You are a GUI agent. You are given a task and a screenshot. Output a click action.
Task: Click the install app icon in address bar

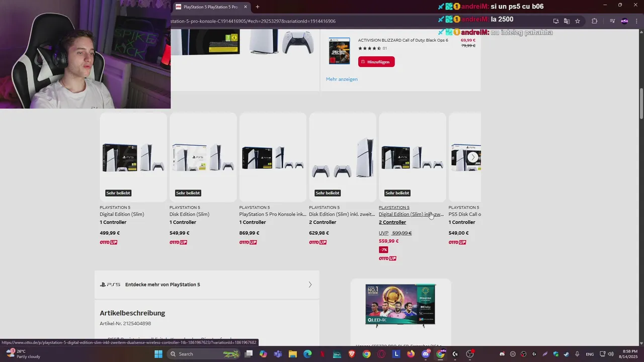(556, 21)
